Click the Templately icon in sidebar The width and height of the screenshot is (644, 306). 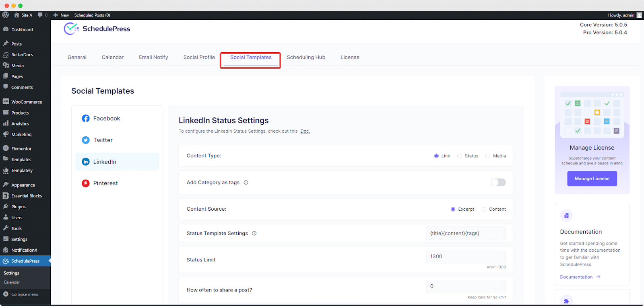(x=6, y=170)
